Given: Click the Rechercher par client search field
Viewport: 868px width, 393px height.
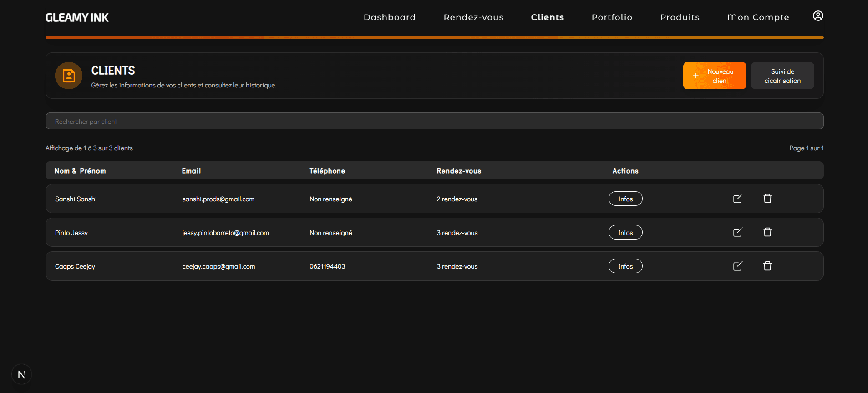Looking at the screenshot, I should tap(434, 121).
